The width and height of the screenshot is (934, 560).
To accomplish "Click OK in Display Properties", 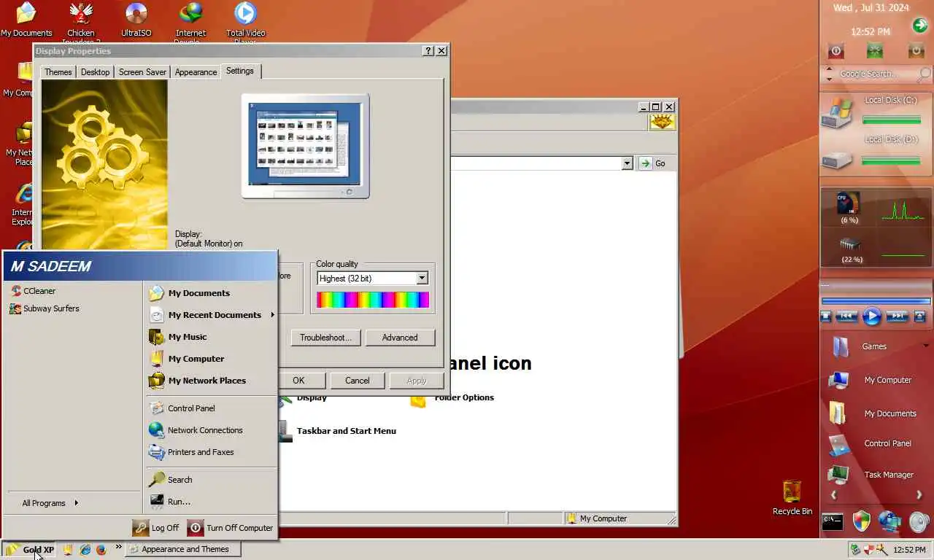I will pyautogui.click(x=298, y=381).
